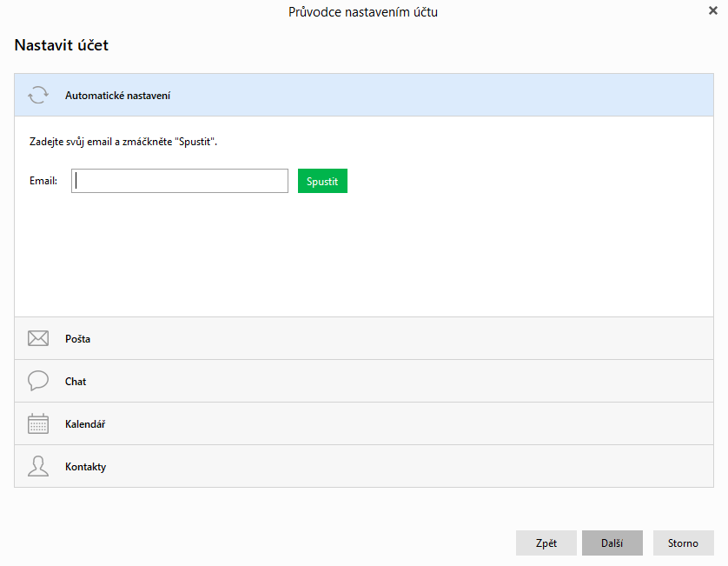This screenshot has width=728, height=566.
Task: Select the Chat speech bubble icon
Action: click(38, 381)
